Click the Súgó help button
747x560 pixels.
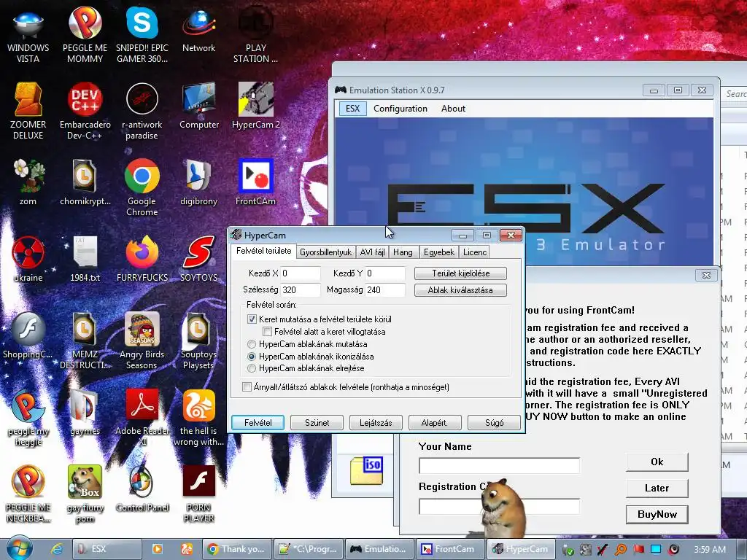(x=494, y=422)
